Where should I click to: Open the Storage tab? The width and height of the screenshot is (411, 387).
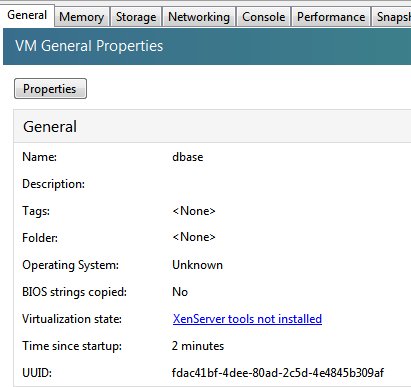(x=136, y=17)
